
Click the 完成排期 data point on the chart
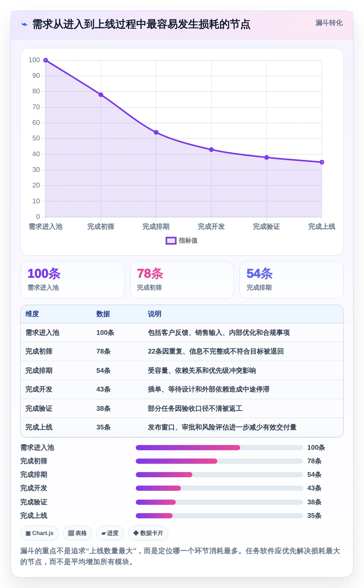[156, 132]
